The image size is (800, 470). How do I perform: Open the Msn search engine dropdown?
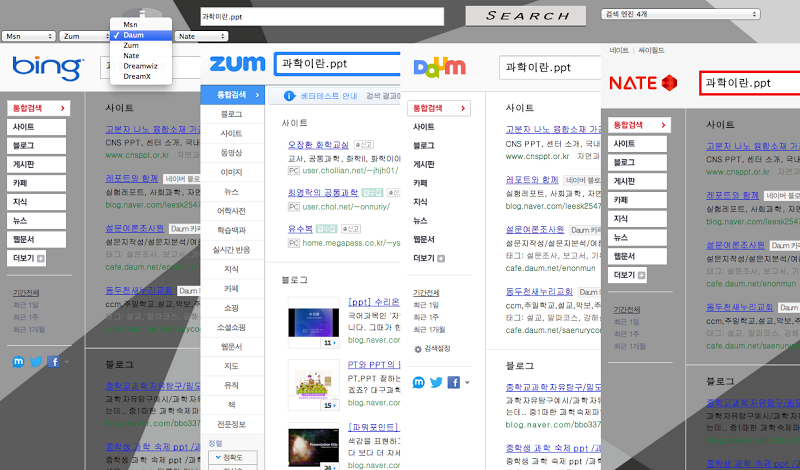click(29, 36)
